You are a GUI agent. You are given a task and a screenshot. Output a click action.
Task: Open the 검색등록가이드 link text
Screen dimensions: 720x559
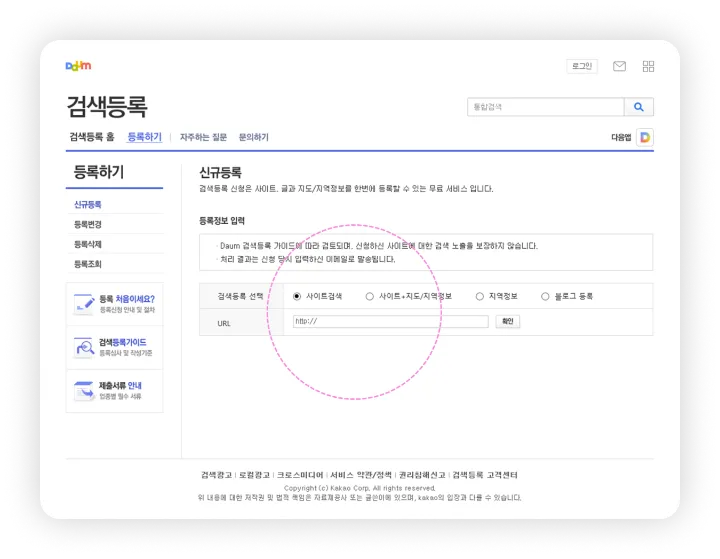[x=123, y=342]
